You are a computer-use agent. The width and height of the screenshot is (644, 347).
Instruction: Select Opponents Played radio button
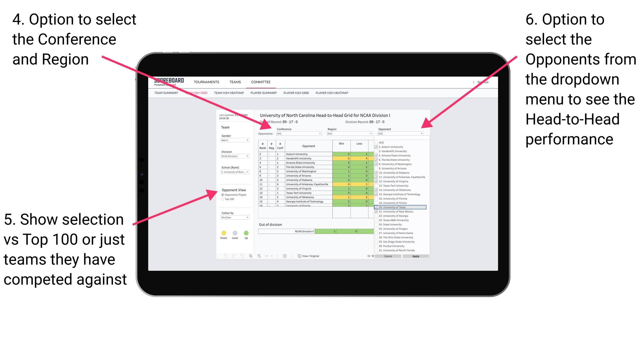coord(221,195)
